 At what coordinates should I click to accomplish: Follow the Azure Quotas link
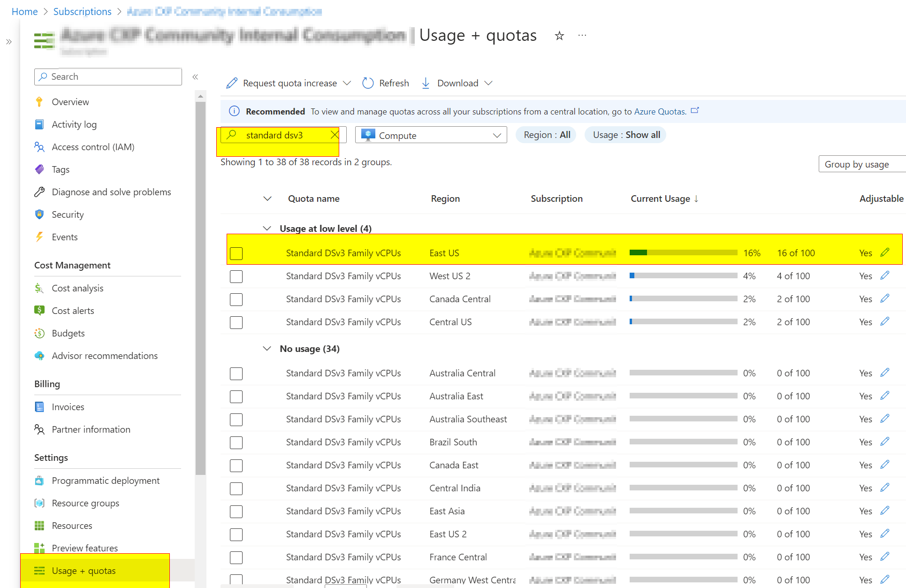pyautogui.click(x=660, y=112)
